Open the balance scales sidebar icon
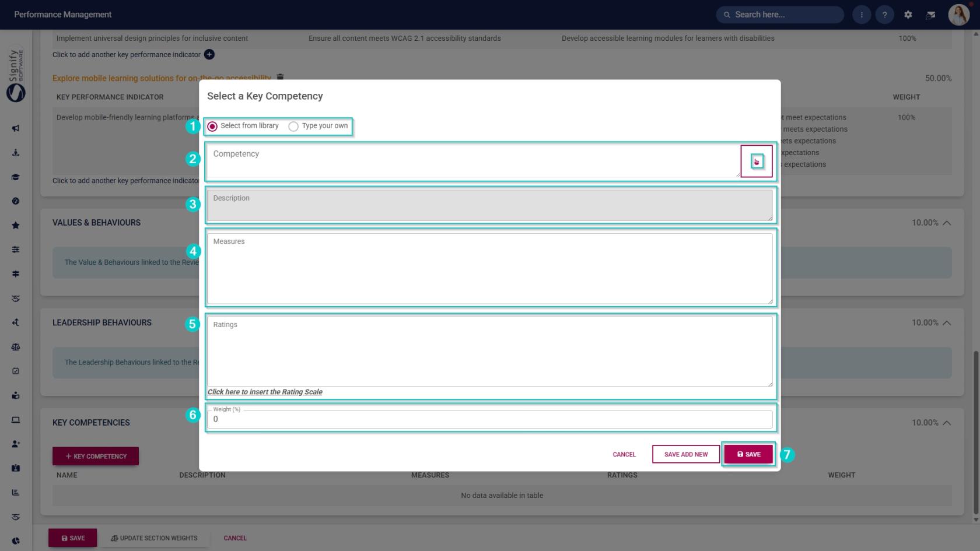This screenshot has width=980, height=551. tap(16, 347)
